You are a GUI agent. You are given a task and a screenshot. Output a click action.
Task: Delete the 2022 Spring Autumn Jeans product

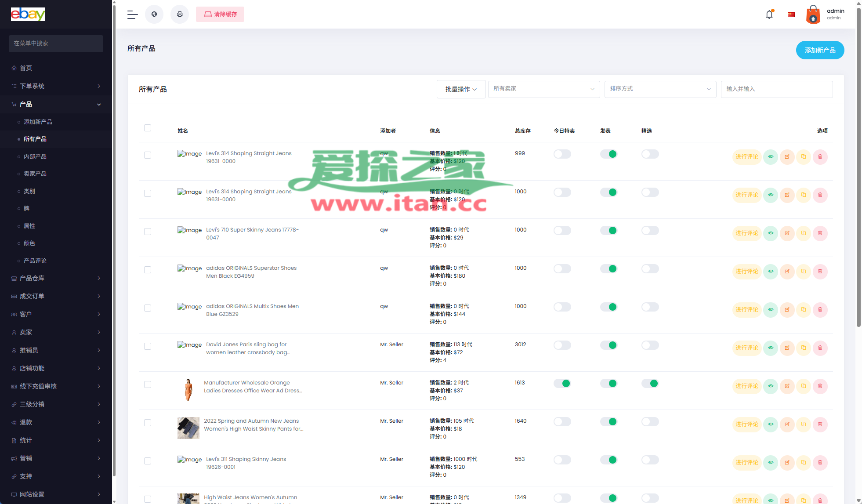pos(820,424)
